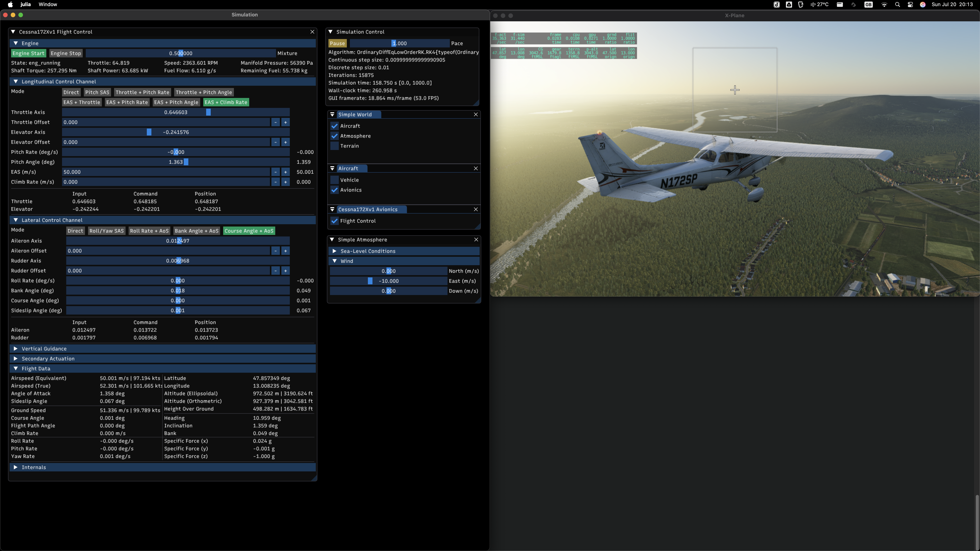Open the julia menu
The image size is (980, 551).
[25, 5]
